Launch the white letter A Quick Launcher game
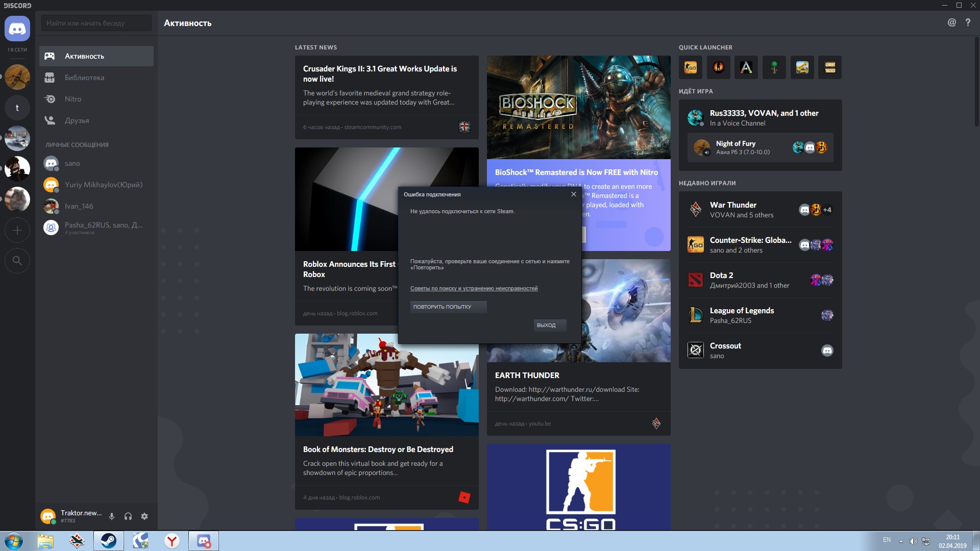Screen dimensions: 980x551 tap(746, 67)
